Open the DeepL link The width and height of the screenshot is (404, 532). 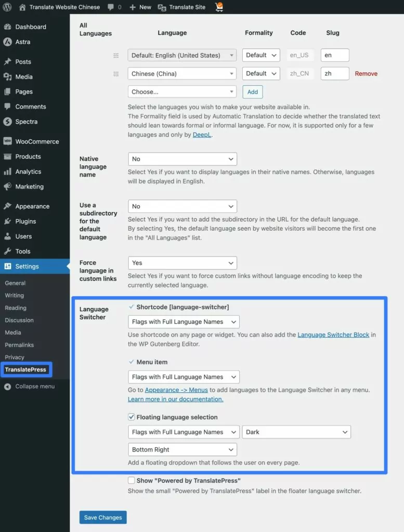click(x=202, y=135)
